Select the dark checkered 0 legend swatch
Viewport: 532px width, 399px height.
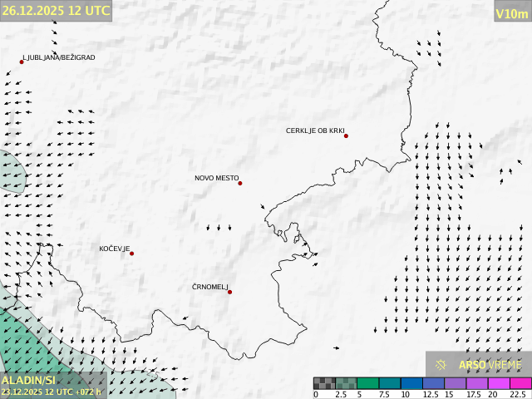pyautogui.click(x=324, y=383)
